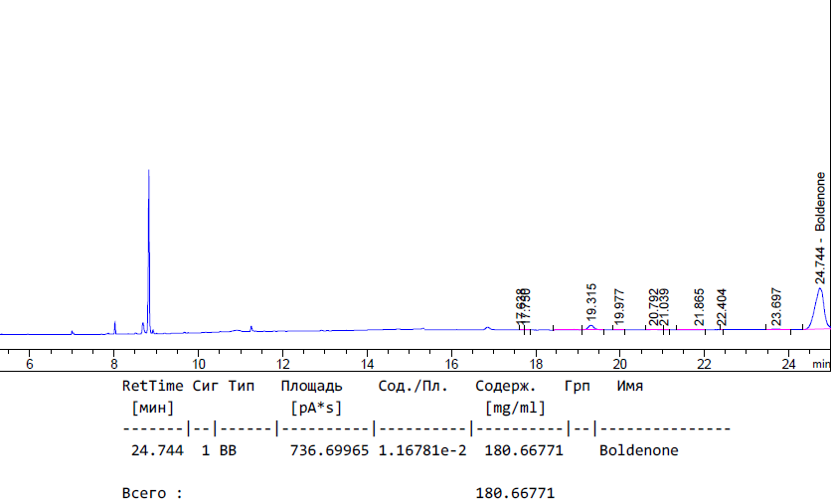The width and height of the screenshot is (831, 504).
Task: Select the 21.865 peak label
Action: 700,307
